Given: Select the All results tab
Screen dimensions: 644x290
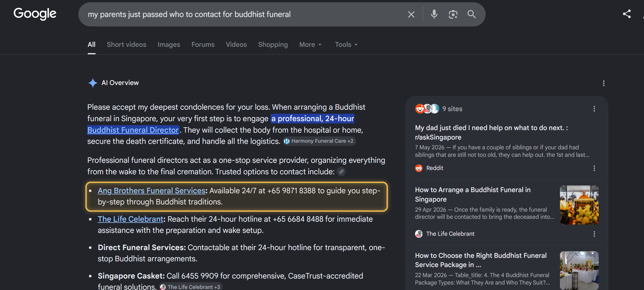Looking at the screenshot, I should coord(92,45).
